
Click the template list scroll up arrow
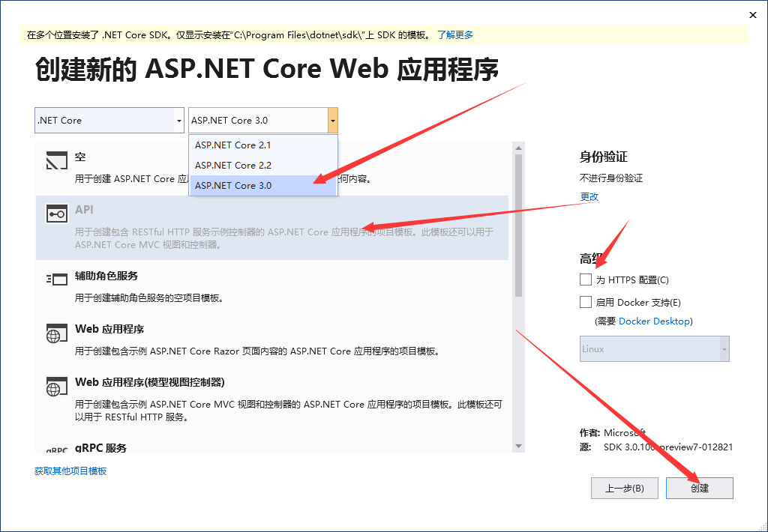519,148
